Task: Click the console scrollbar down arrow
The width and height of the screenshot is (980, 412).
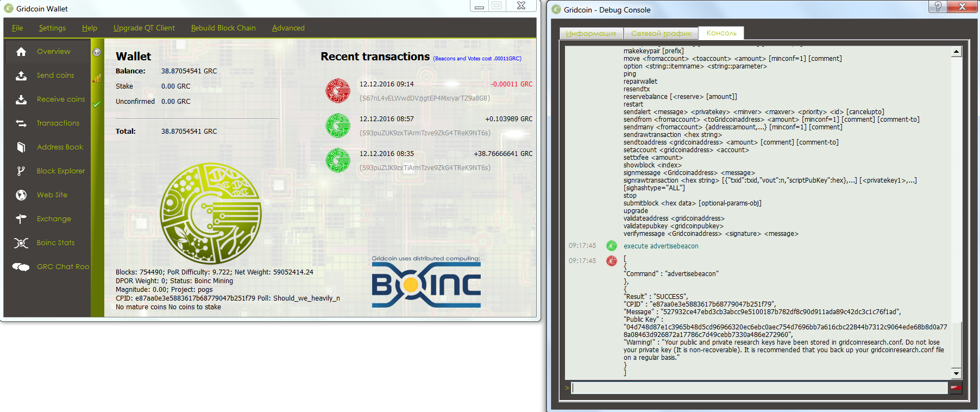Action: pos(956,373)
